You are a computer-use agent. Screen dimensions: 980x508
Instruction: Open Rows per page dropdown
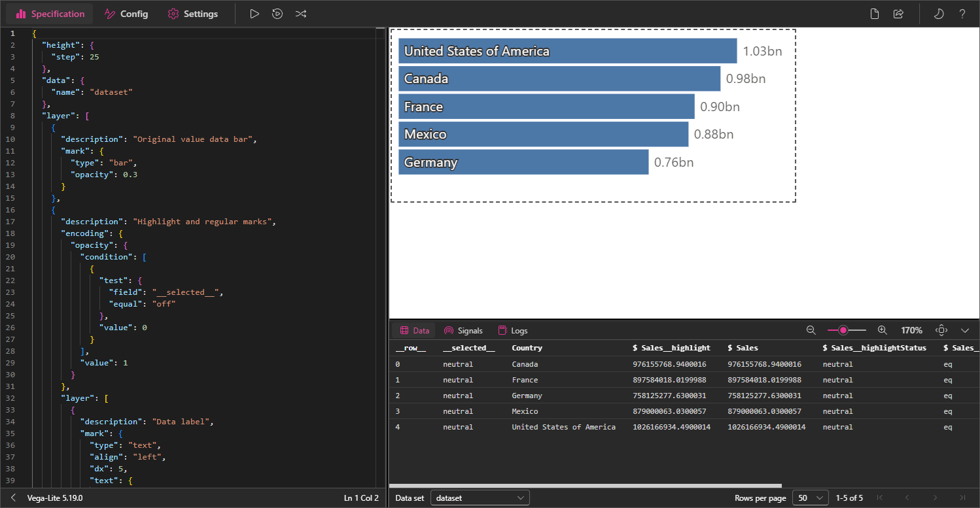pos(811,498)
